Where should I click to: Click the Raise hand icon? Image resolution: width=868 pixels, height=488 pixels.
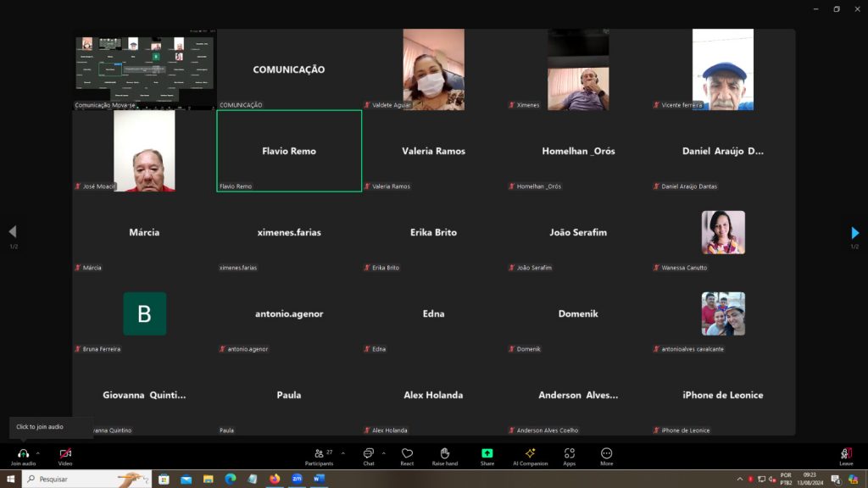[x=444, y=453]
